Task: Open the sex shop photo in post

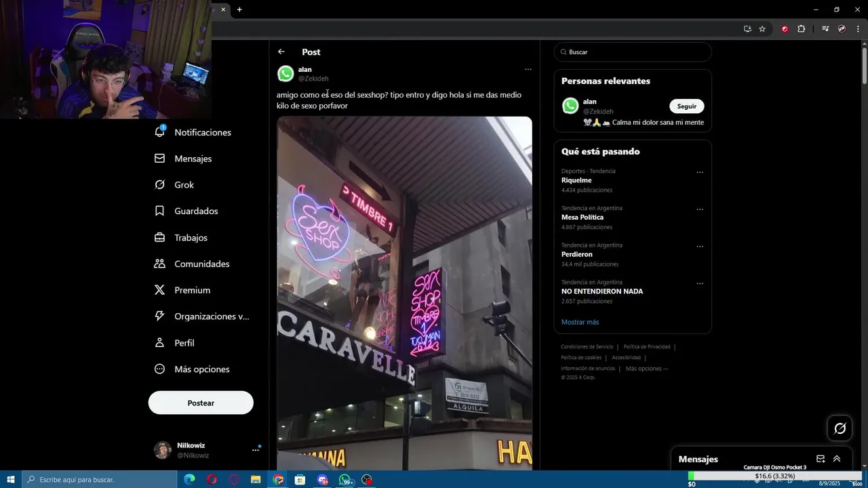Action: click(404, 293)
